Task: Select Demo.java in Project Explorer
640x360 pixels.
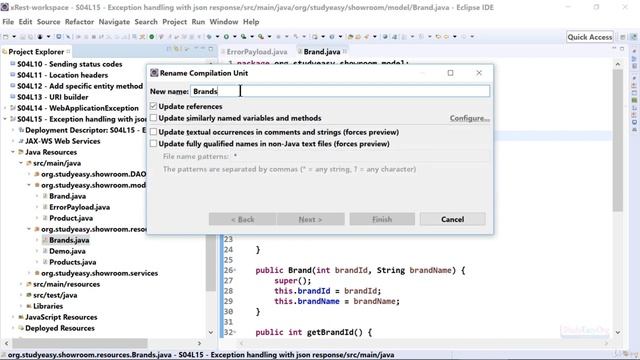Action: point(67,251)
